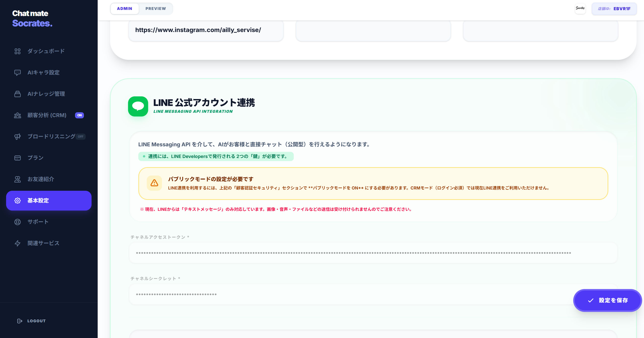The width and height of the screenshot is (644, 338).
Task: Click the logout arrow icon
Action: coord(20,321)
